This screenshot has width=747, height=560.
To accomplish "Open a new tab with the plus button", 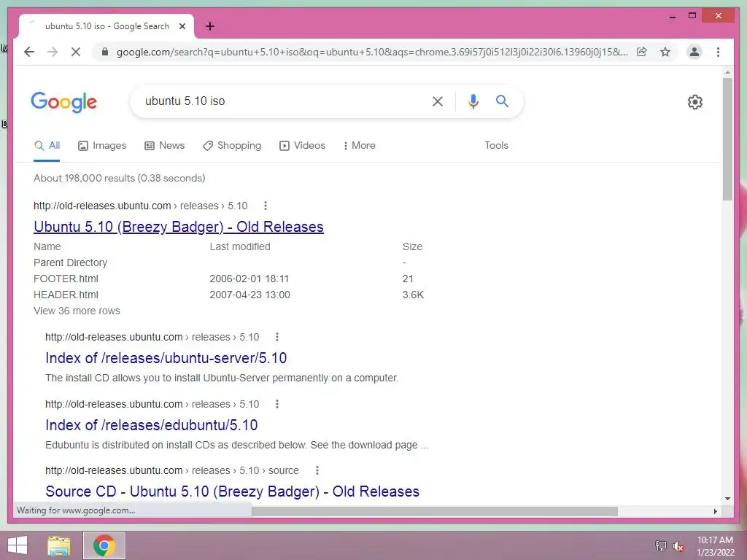I will pyautogui.click(x=210, y=26).
